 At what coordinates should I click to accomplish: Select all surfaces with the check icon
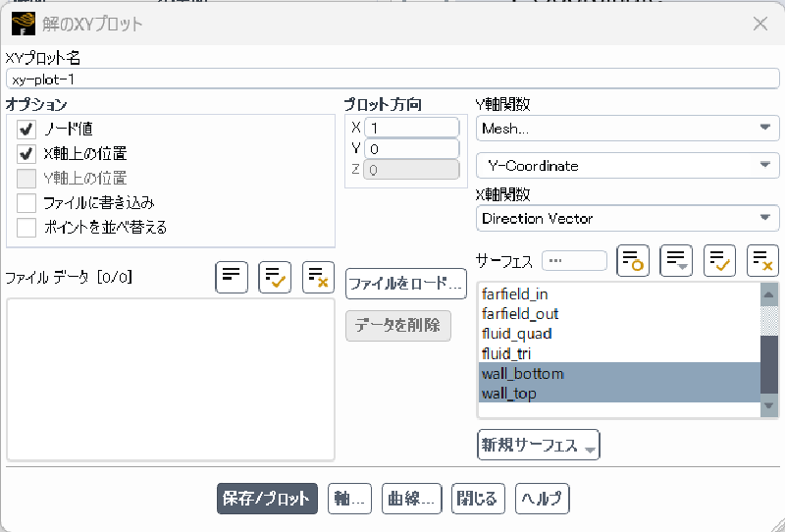coord(719,261)
